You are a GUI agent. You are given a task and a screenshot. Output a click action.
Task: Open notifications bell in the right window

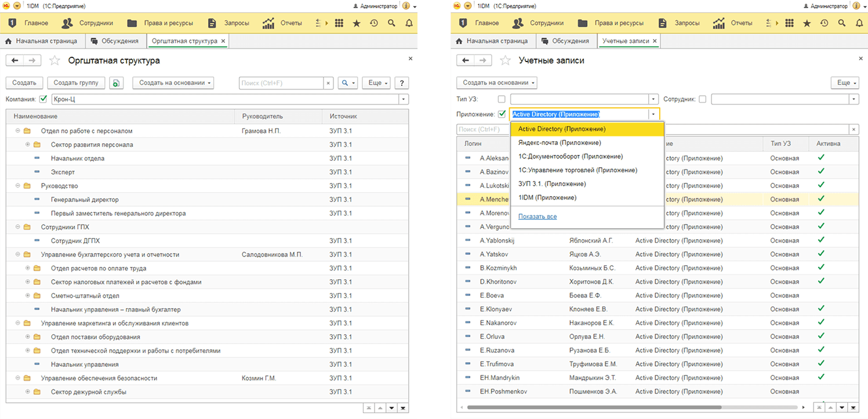859,23
